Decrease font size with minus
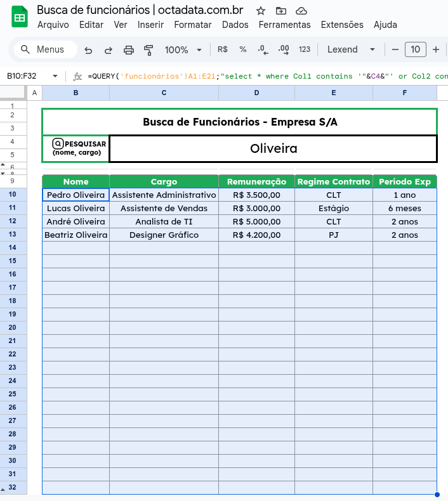 395,49
